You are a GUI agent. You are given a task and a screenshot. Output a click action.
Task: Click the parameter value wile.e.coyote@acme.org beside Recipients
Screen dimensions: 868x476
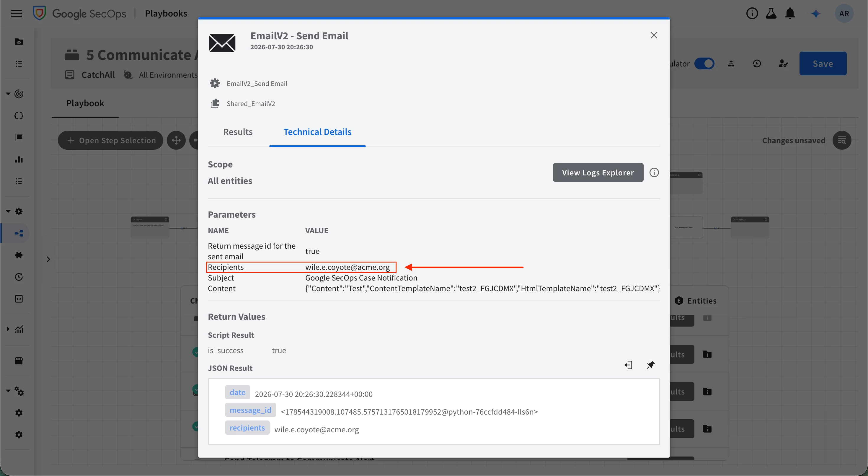point(347,267)
